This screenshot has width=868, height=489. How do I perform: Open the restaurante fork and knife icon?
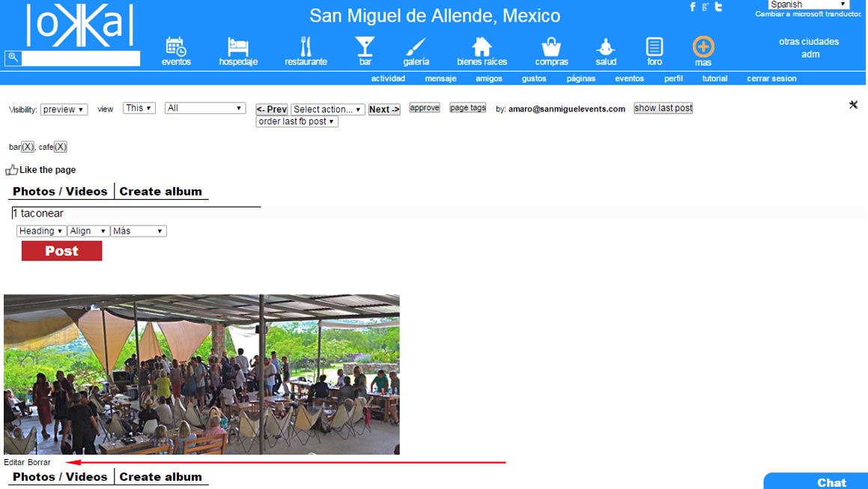click(x=306, y=46)
